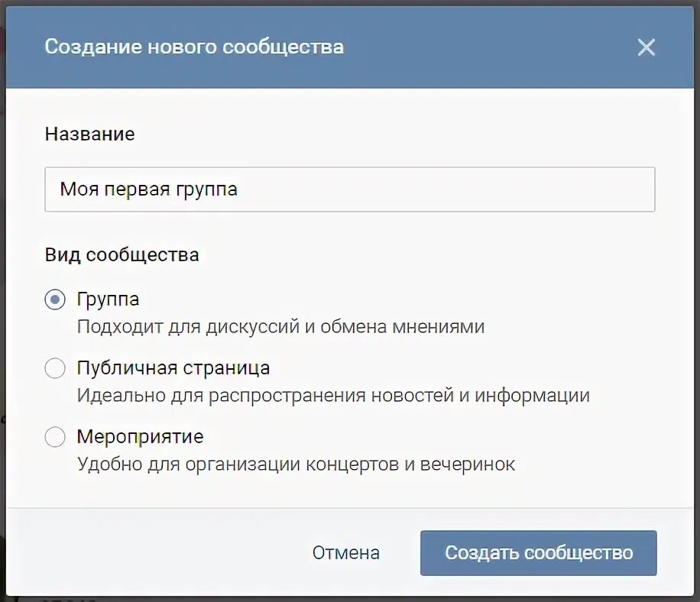Select the 'Группа' radio button

pos(55,299)
